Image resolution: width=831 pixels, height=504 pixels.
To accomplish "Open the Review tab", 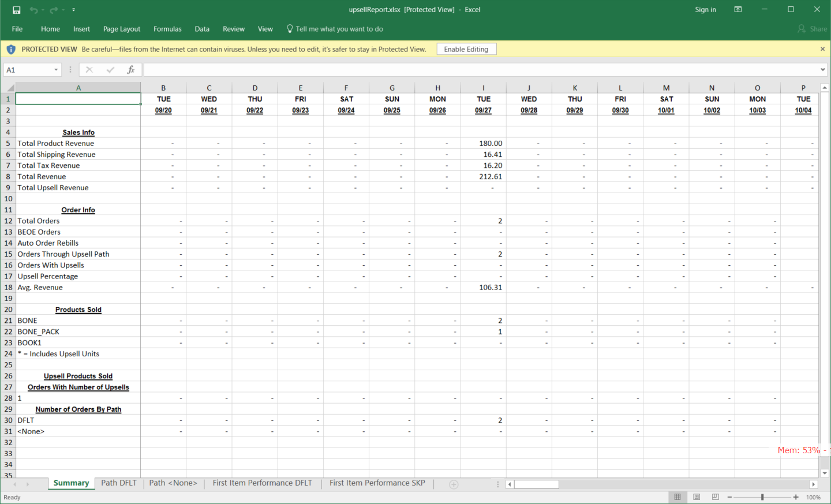I will [x=234, y=29].
